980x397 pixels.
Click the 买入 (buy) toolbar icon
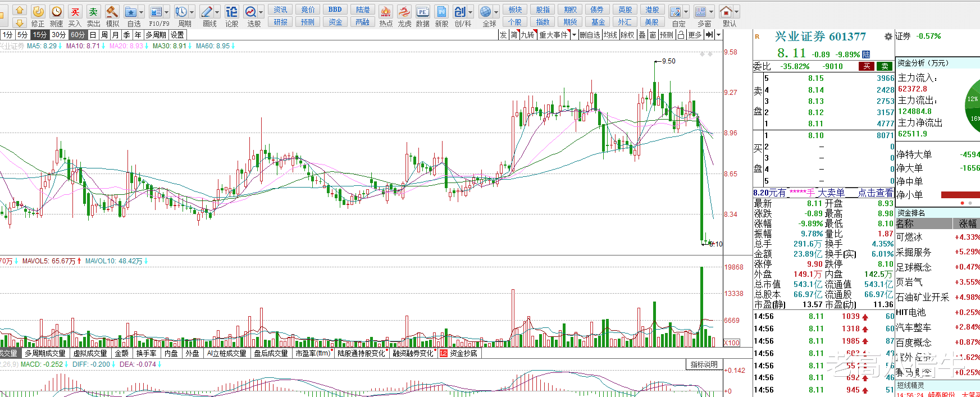point(75,12)
